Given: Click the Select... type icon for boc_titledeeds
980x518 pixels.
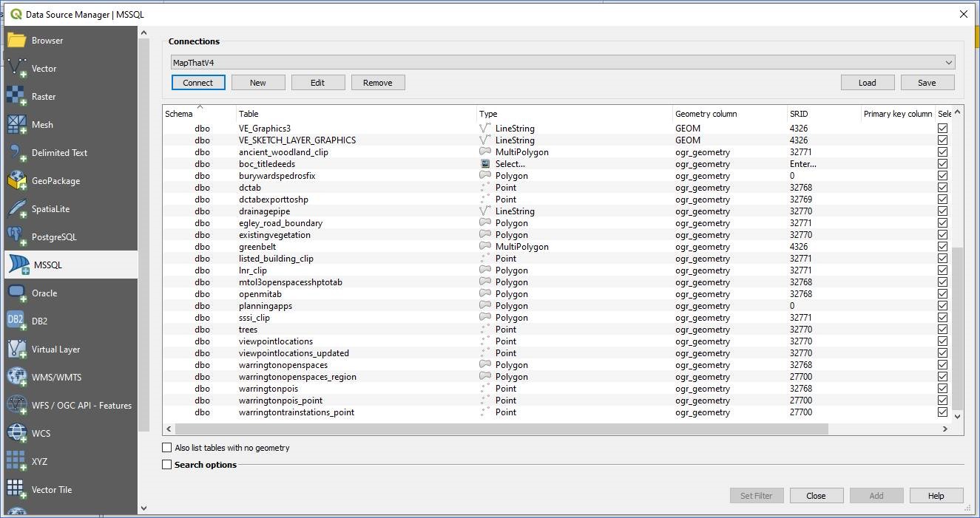Looking at the screenshot, I should tap(485, 164).
